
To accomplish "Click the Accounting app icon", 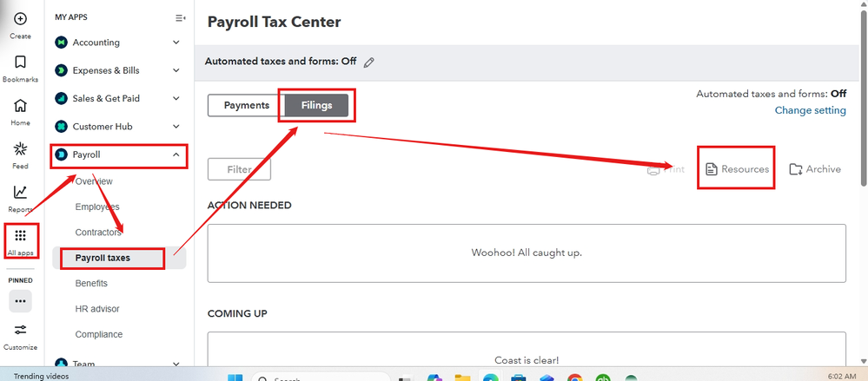I will pos(61,43).
